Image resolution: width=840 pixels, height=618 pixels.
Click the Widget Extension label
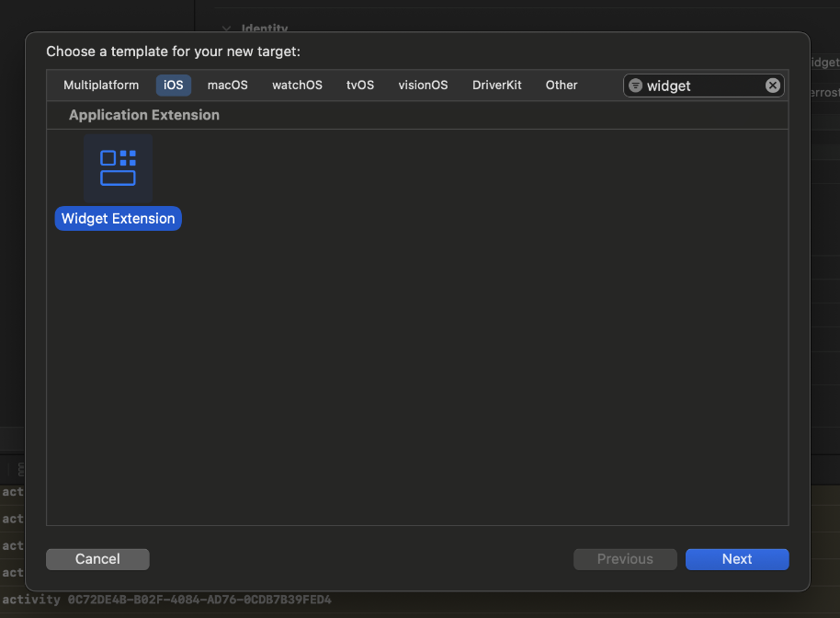click(118, 219)
